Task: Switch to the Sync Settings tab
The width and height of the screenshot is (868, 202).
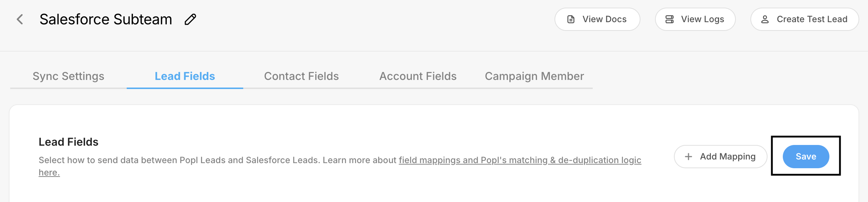Action: click(68, 76)
